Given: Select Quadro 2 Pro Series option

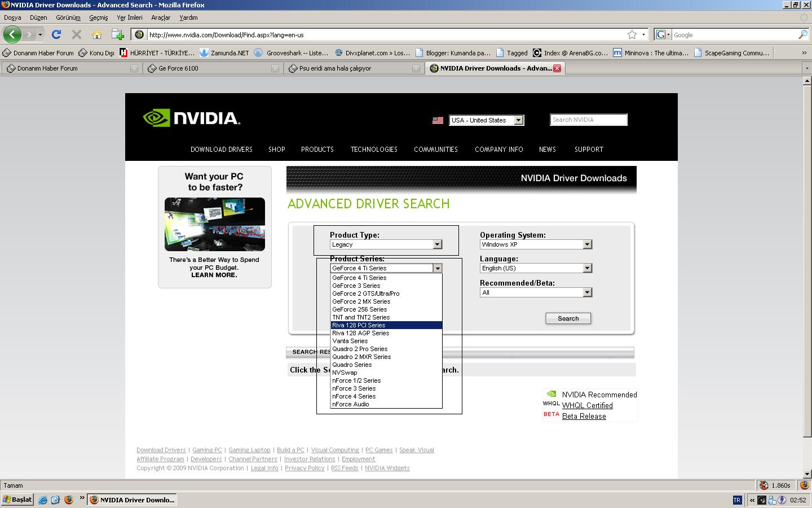Looking at the screenshot, I should click(386, 349).
